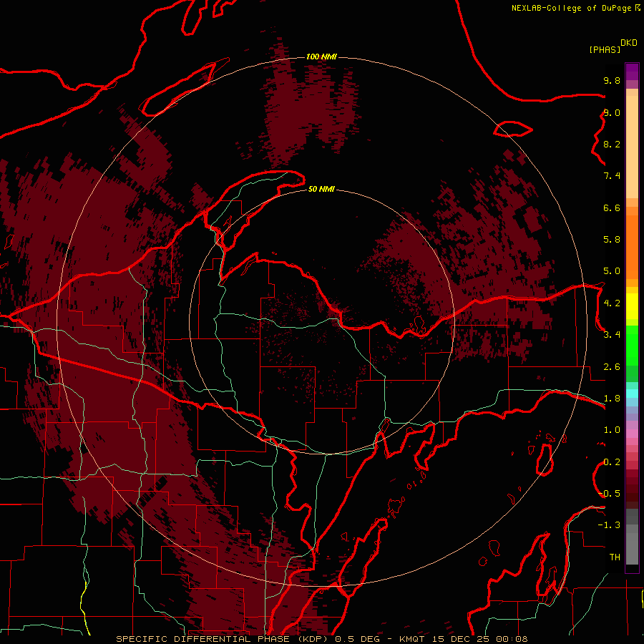
Task: Click the 2.6 legend value
Action: 612,367
